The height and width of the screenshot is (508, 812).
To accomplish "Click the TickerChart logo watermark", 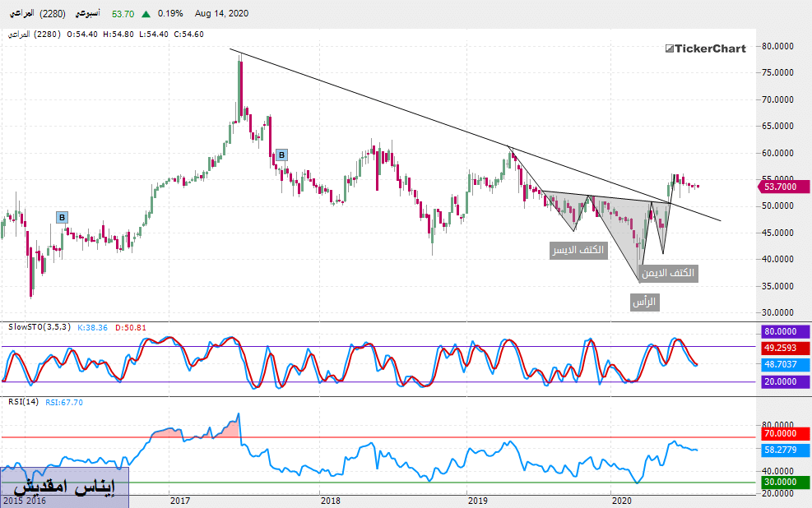I will coord(705,48).
